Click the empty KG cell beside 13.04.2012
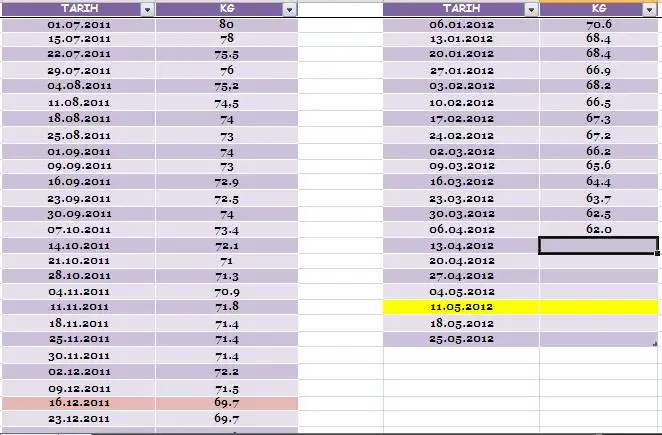The image size is (662, 435). coord(599,245)
